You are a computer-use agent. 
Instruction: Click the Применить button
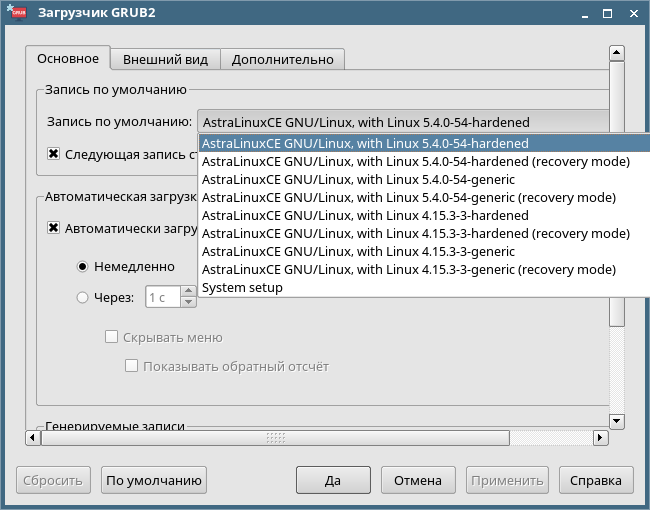click(507, 480)
